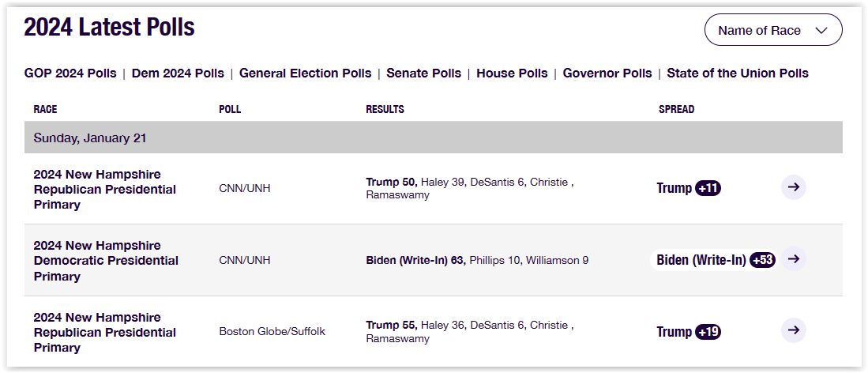
Task: Open arrow for CNN/UNH Republican primary poll
Action: point(793,187)
